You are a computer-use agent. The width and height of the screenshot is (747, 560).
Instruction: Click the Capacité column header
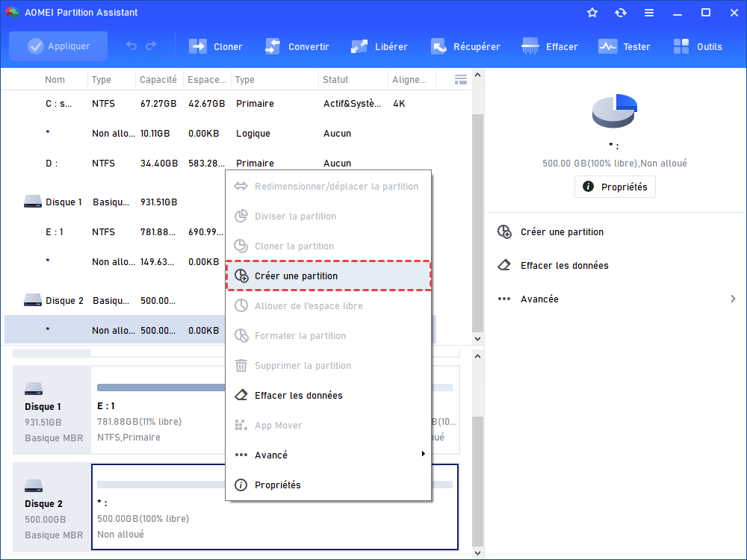click(x=158, y=80)
